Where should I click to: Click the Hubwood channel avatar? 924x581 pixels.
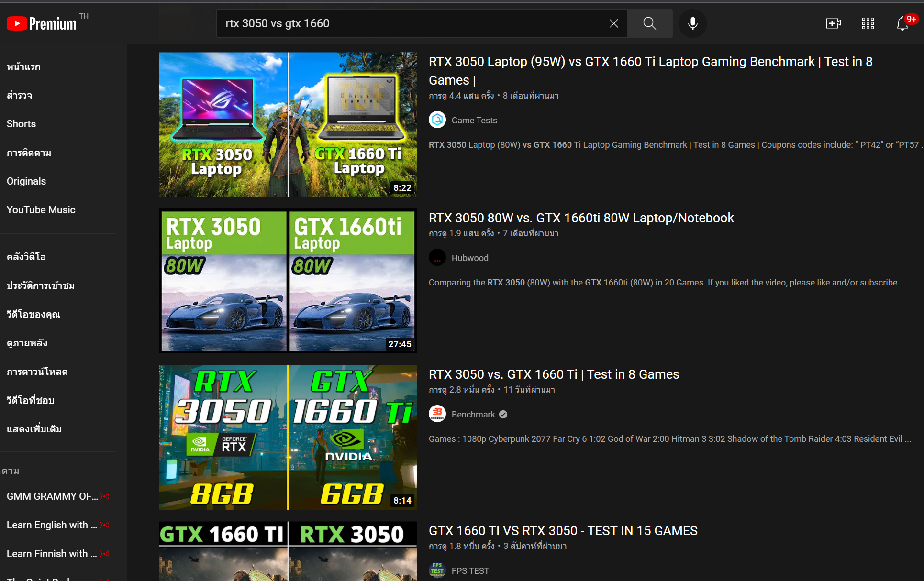pos(437,258)
